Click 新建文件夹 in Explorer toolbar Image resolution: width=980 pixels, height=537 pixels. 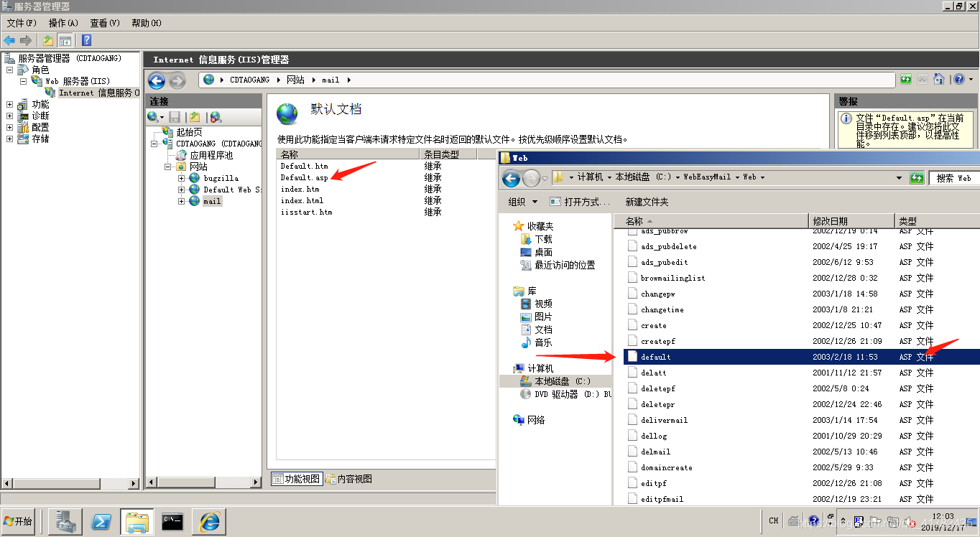pyautogui.click(x=647, y=202)
